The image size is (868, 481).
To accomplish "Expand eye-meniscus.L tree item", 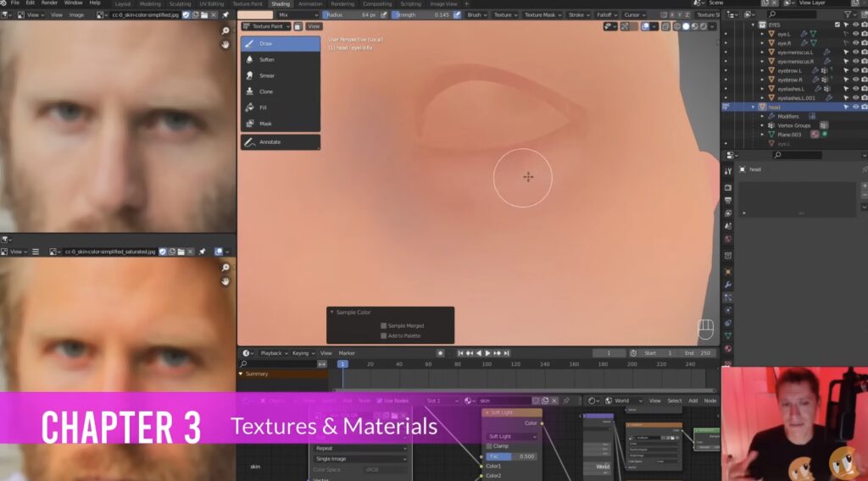I will tap(762, 53).
